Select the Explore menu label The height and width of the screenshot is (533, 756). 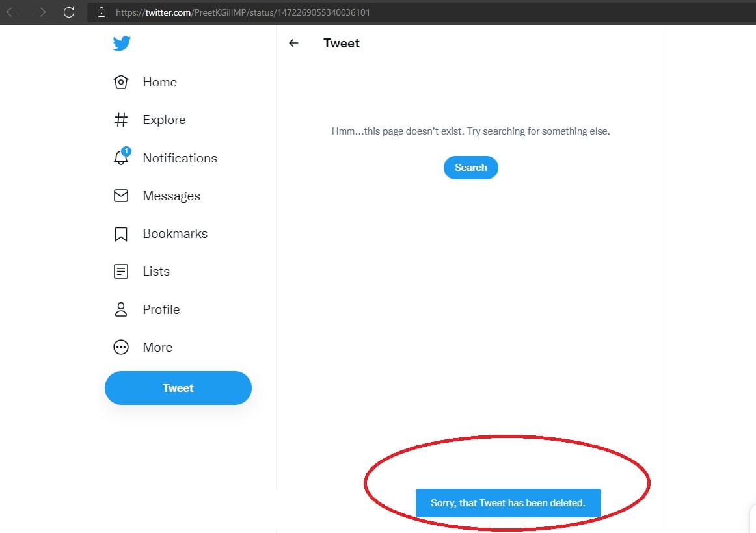164,120
